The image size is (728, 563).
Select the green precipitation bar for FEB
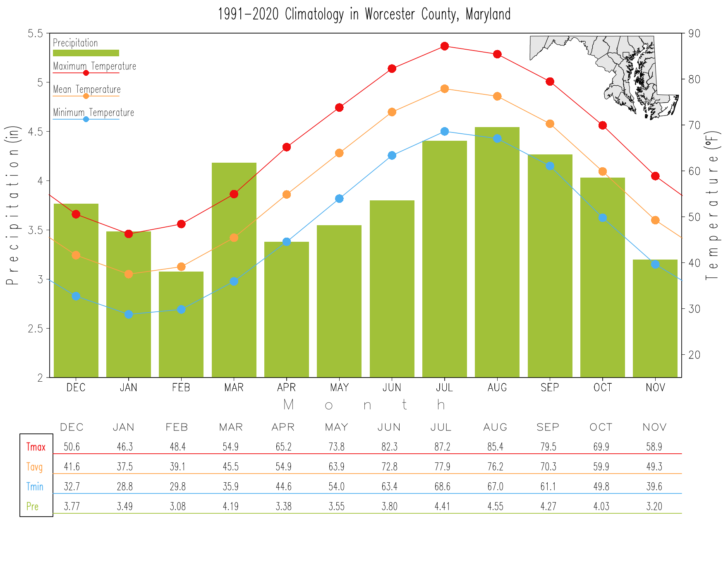coord(181,325)
